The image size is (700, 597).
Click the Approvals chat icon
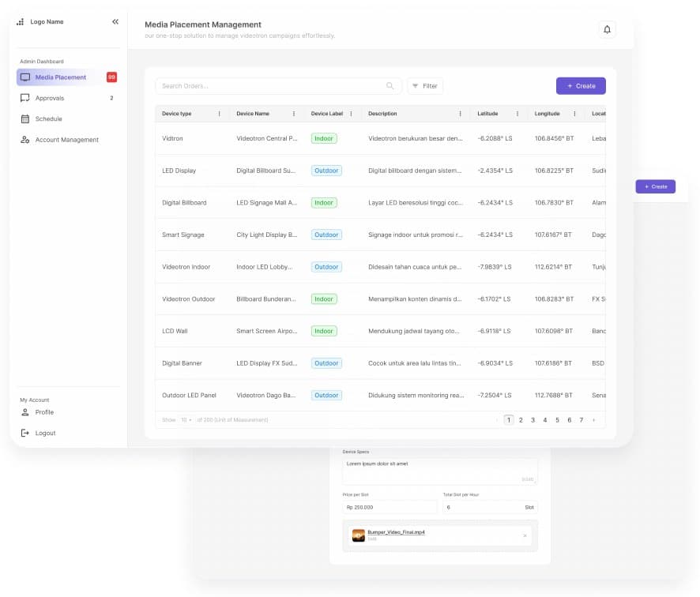(x=25, y=98)
